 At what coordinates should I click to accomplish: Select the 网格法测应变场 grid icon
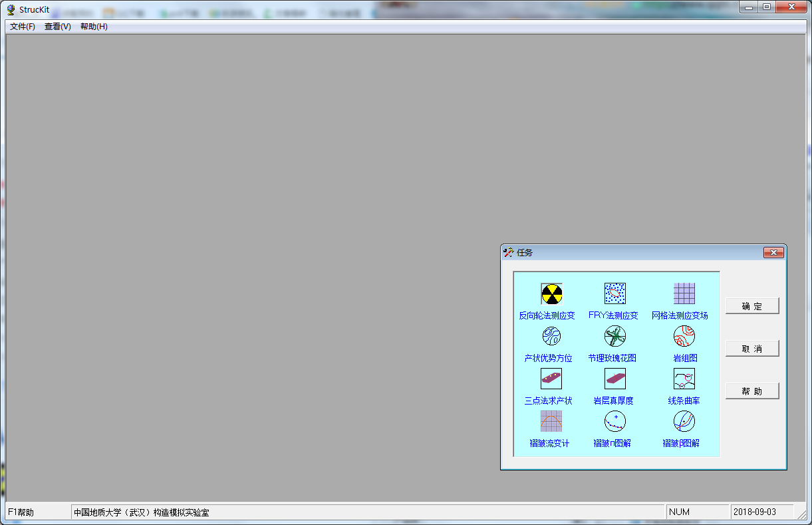pos(684,293)
